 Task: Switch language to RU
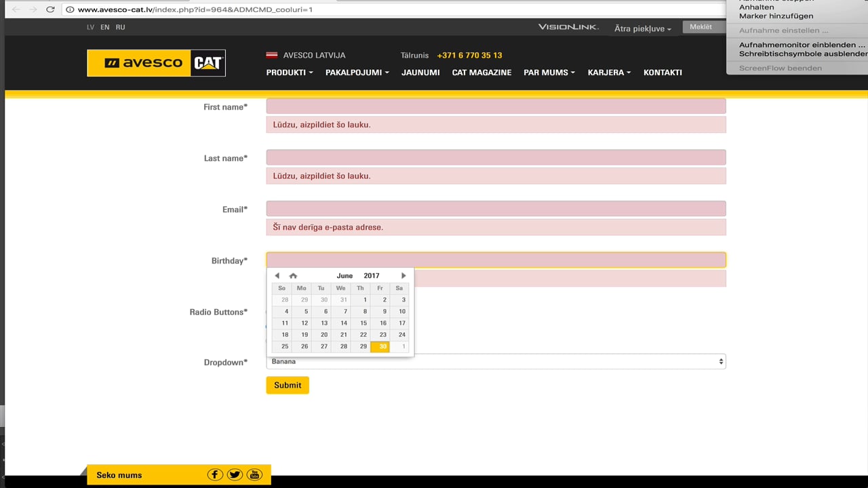tap(120, 27)
